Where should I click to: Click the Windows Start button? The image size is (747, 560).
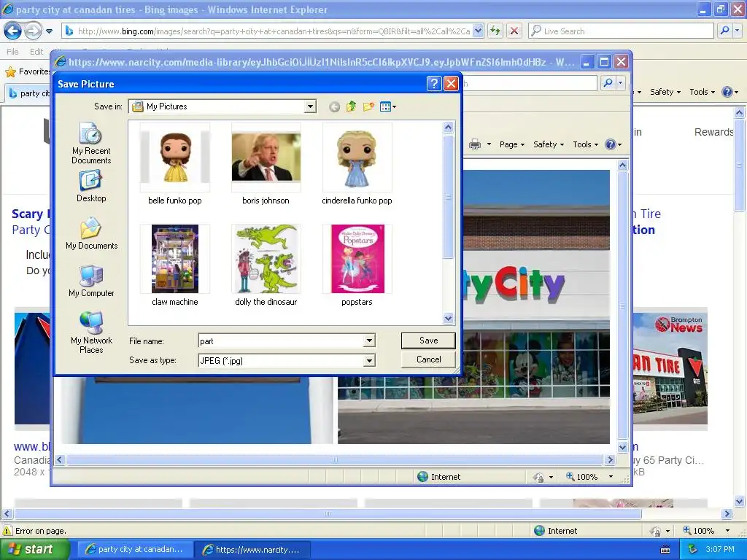[34, 549]
